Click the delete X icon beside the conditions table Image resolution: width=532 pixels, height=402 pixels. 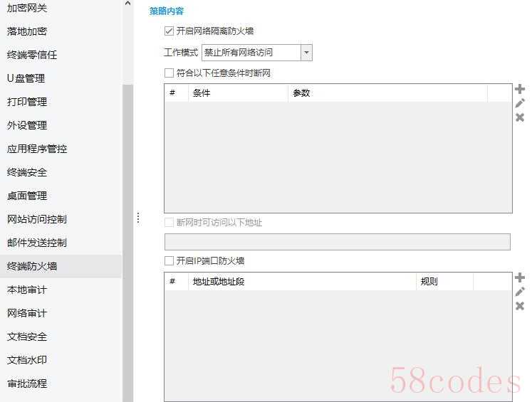click(520, 117)
